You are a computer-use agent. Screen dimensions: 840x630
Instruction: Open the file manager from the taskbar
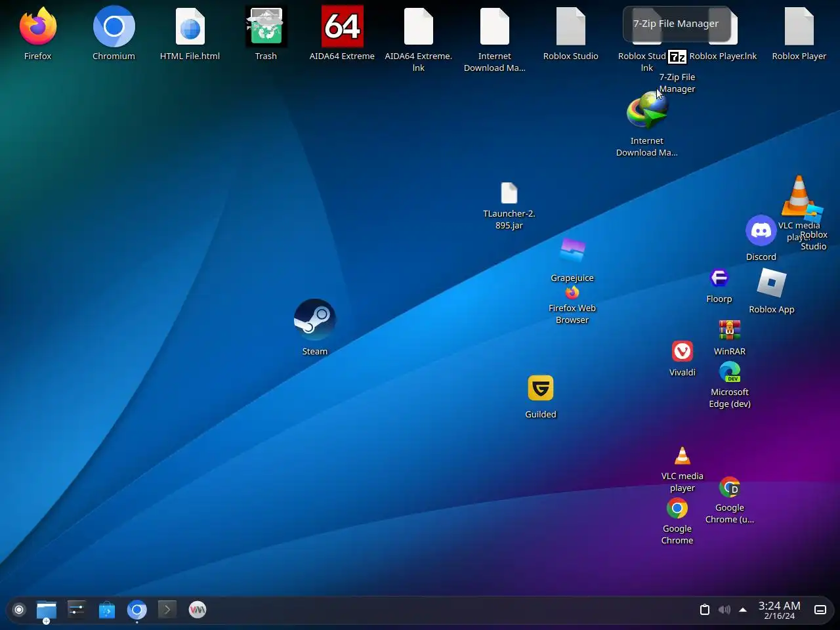point(46,610)
